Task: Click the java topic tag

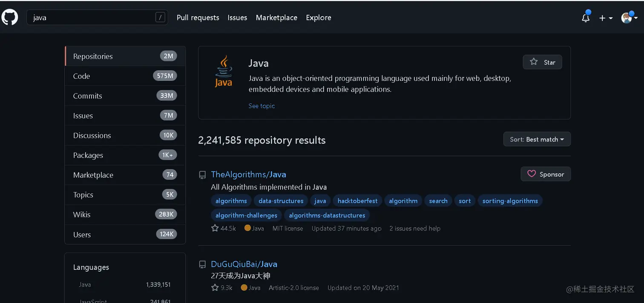Action: click(x=320, y=201)
